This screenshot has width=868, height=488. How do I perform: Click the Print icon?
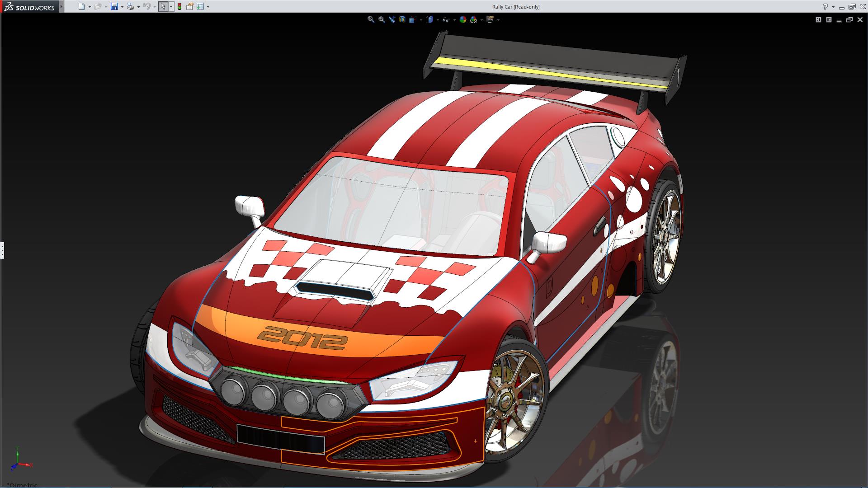(130, 6)
